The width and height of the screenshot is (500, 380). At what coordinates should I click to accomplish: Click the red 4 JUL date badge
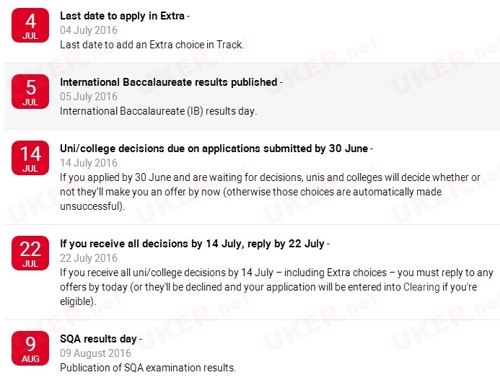pyautogui.click(x=30, y=25)
